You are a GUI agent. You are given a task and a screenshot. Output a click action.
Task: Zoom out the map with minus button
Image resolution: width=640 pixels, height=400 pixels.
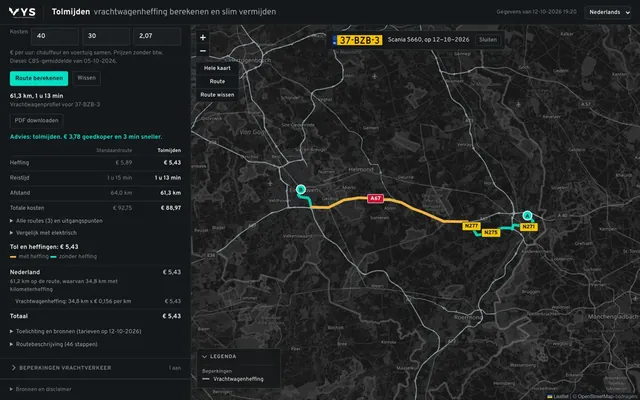(x=203, y=51)
